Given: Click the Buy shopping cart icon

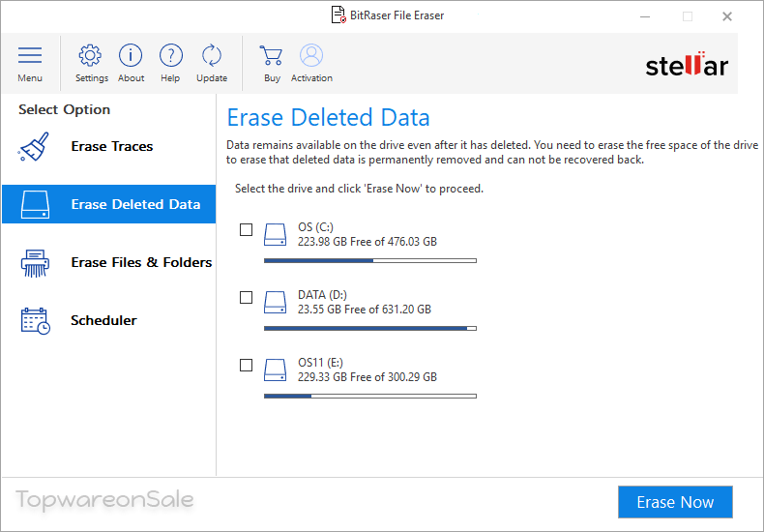Looking at the screenshot, I should (x=271, y=55).
